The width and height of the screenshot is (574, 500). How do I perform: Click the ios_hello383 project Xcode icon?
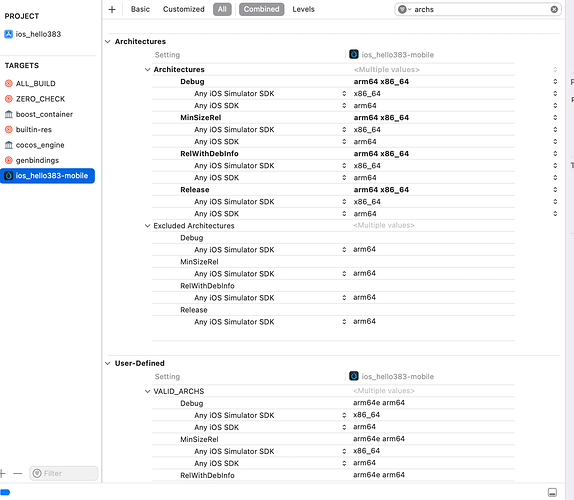[8, 34]
